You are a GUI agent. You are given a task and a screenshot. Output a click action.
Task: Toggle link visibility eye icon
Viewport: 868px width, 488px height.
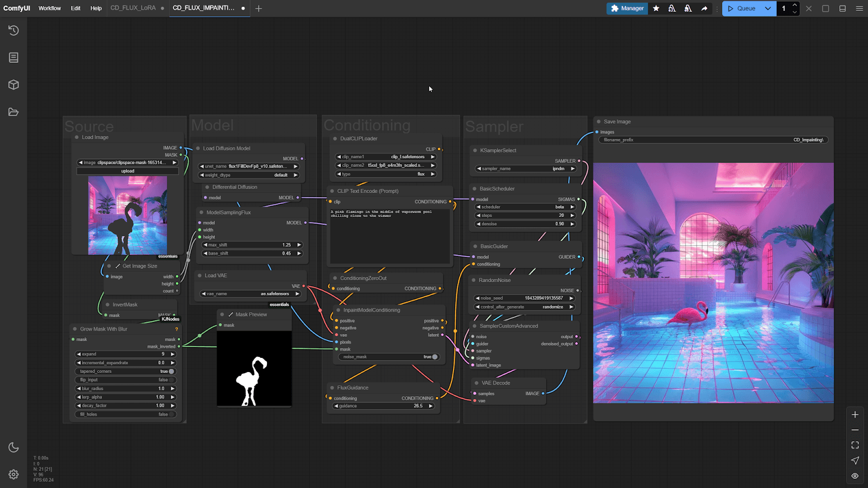(x=855, y=476)
